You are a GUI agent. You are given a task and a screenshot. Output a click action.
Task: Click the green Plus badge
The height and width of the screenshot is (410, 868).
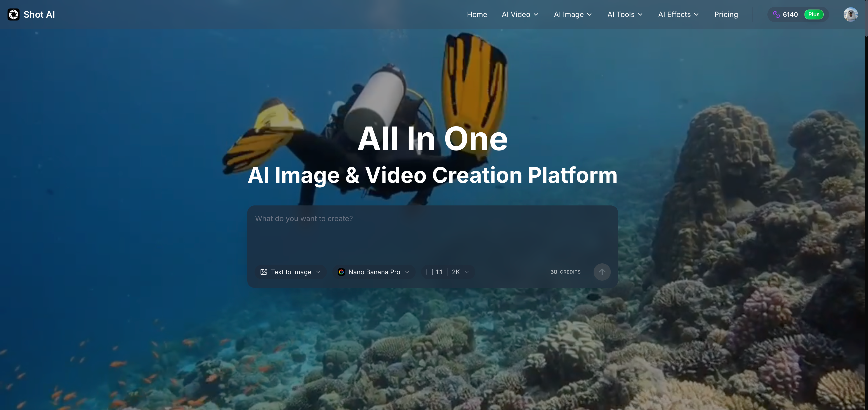coord(814,14)
